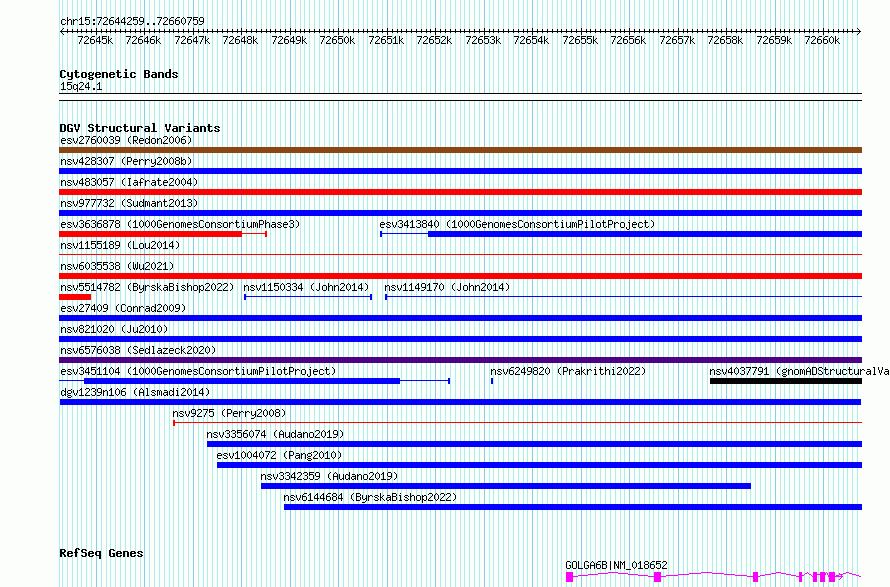The height and width of the screenshot is (587, 890).
Task: Click the esv27409 (Conrad2009) label
Action: [123, 308]
